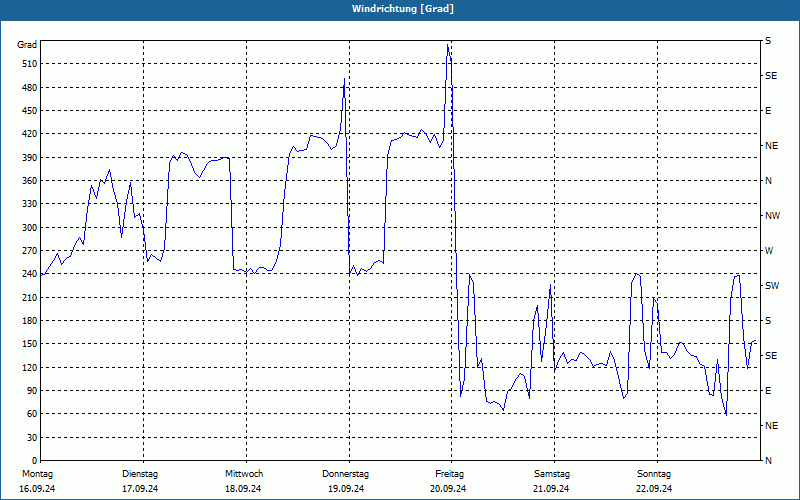This screenshot has width=800, height=500.
Task: Select the date "20.09.24"
Action: pyautogui.click(x=448, y=489)
